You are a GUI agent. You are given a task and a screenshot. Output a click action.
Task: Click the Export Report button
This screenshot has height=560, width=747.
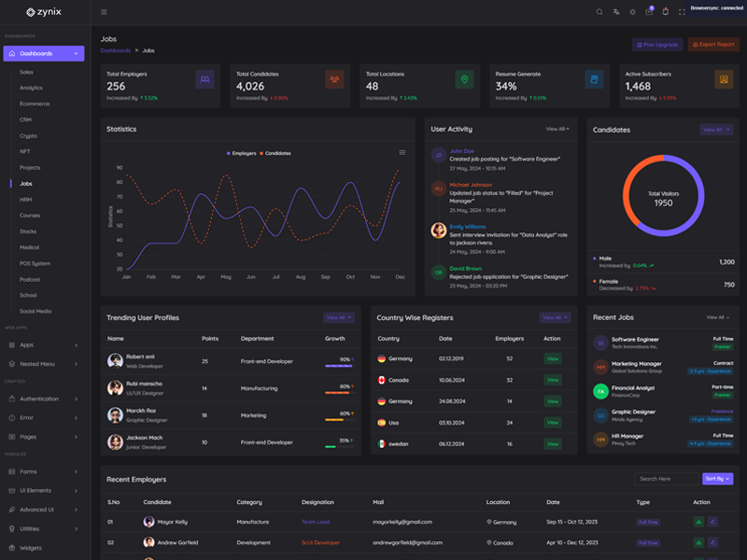click(712, 44)
